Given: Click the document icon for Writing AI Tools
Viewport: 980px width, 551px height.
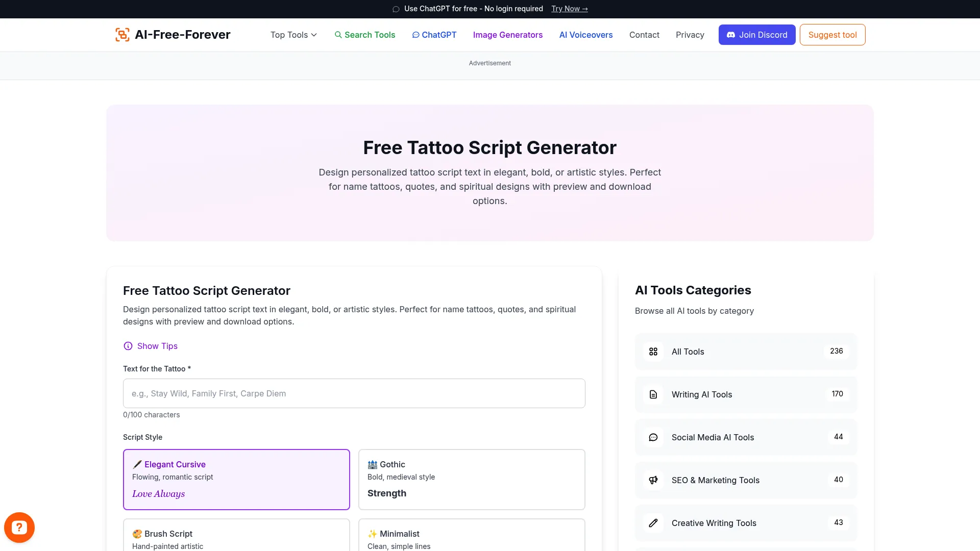Looking at the screenshot, I should click(x=653, y=394).
